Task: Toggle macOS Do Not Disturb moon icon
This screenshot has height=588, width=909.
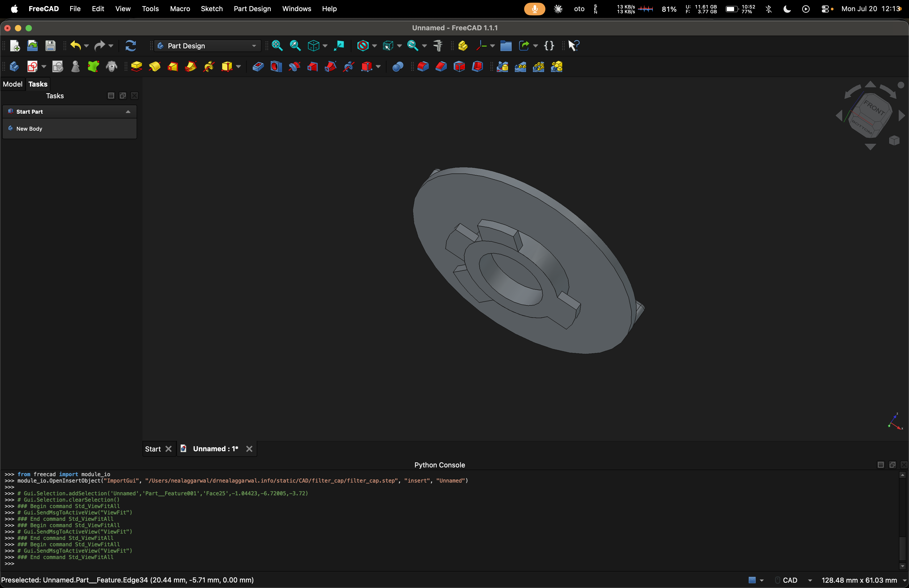Action: tap(787, 9)
